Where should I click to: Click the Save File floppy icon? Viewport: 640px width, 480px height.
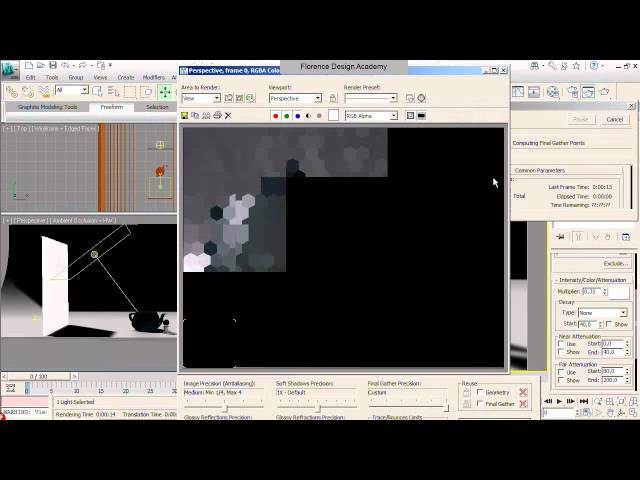pyautogui.click(x=53, y=65)
